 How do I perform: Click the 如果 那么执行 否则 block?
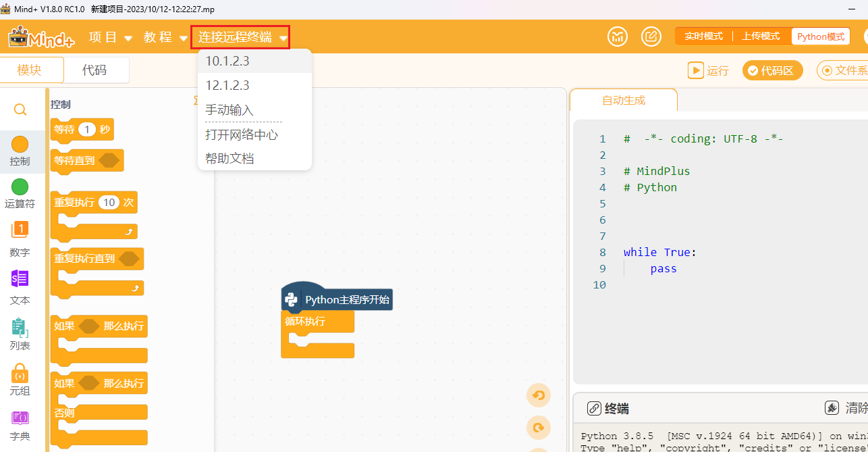99,409
